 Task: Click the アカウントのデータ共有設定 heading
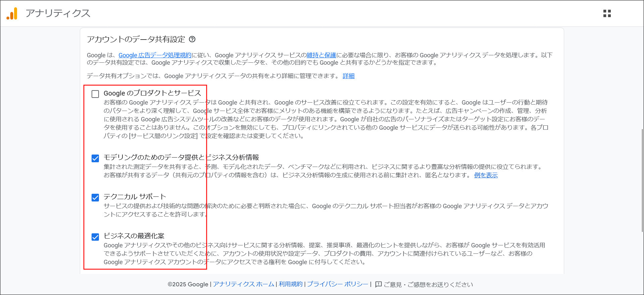(x=136, y=39)
